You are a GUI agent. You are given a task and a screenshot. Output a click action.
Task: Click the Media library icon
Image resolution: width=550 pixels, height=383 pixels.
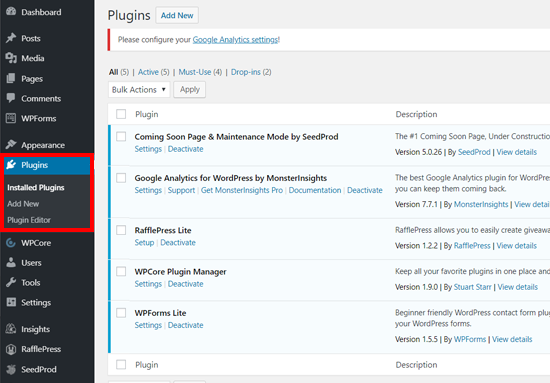coord(11,58)
